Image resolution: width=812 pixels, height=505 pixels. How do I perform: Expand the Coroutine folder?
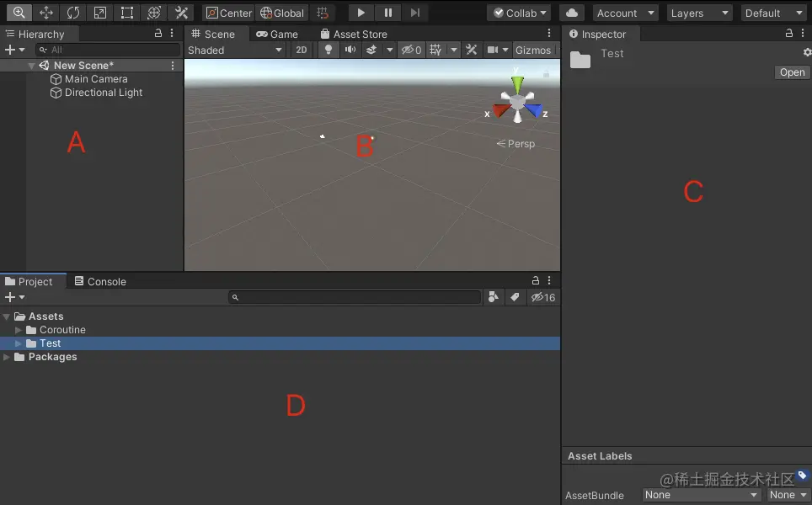pos(19,330)
